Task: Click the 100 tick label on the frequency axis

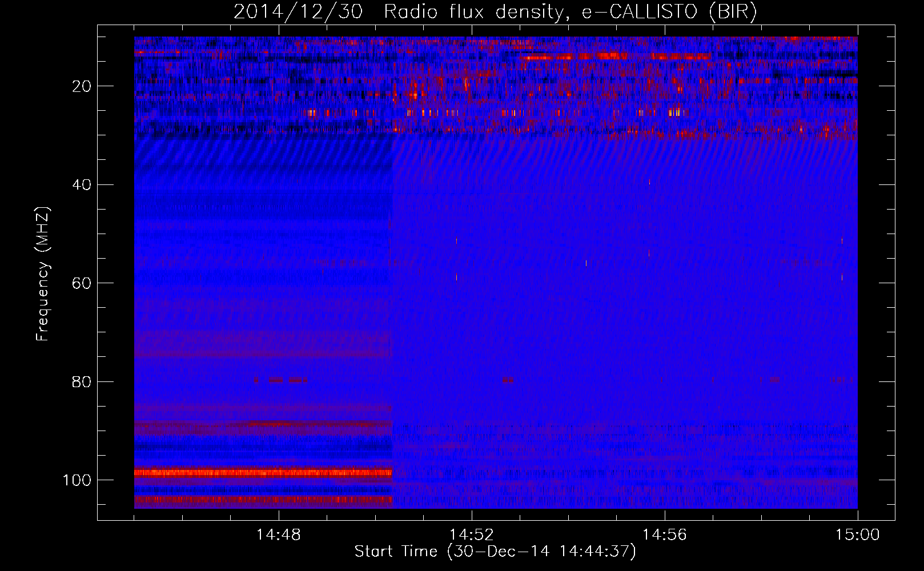Action: click(77, 480)
